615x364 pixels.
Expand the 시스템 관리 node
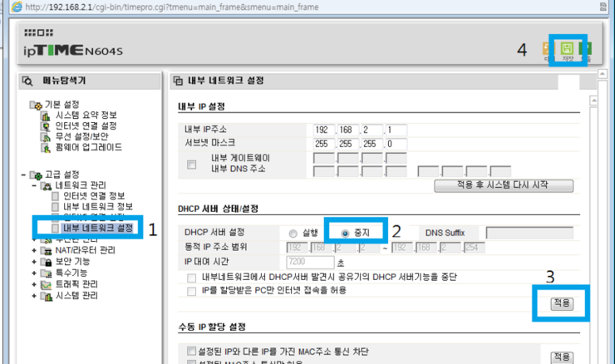[34, 296]
